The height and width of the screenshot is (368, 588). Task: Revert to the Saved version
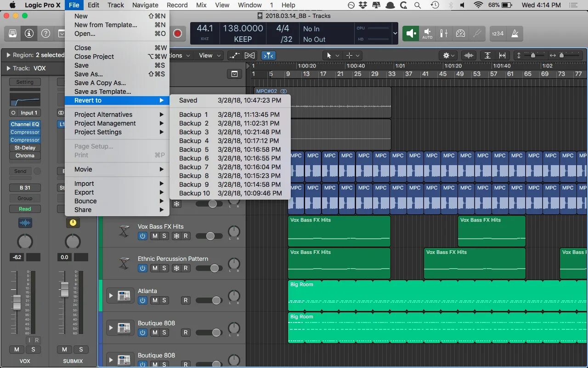coord(230,100)
